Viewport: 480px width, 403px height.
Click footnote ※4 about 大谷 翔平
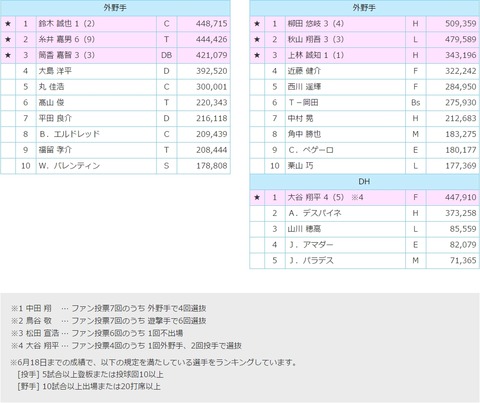[126, 346]
